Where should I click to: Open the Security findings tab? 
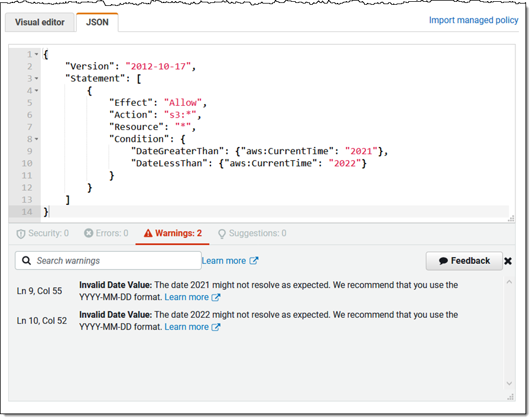click(x=43, y=233)
